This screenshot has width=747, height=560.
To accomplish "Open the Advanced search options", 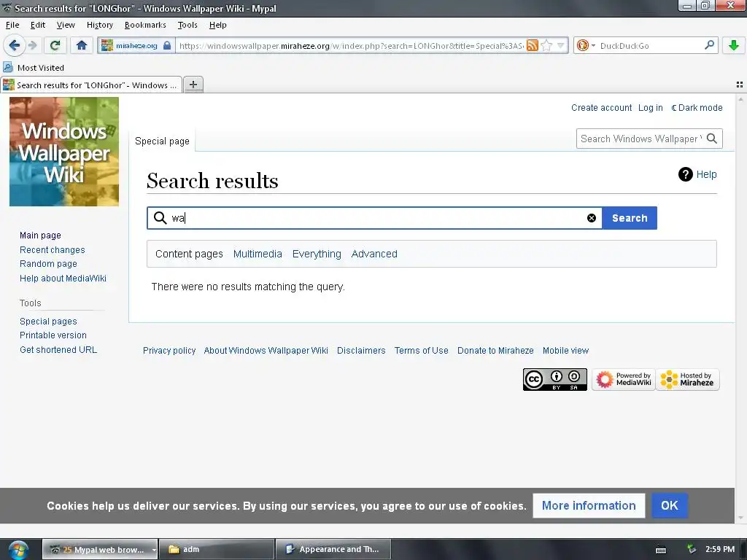I will 374,254.
